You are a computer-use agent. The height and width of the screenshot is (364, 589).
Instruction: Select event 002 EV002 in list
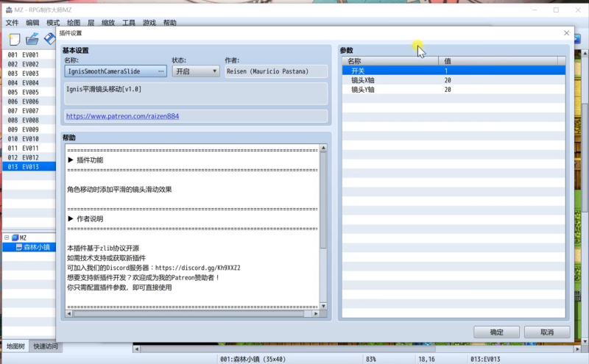[x=29, y=64]
